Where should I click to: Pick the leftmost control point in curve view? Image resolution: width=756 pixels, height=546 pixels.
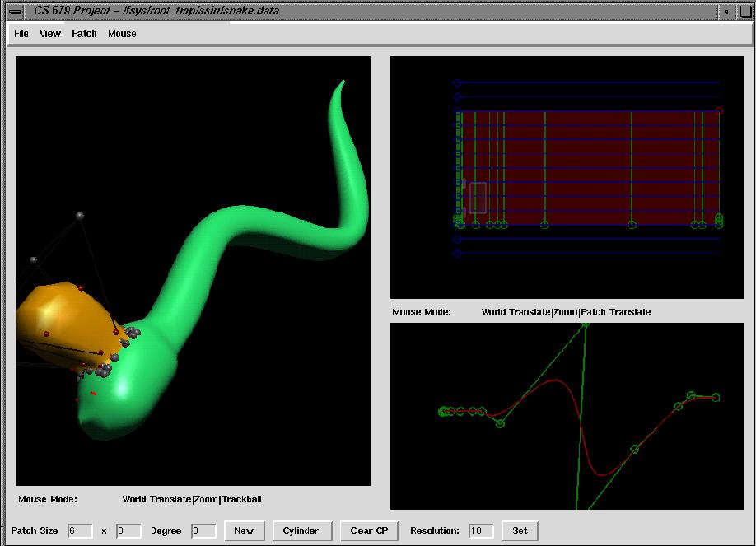coord(443,411)
